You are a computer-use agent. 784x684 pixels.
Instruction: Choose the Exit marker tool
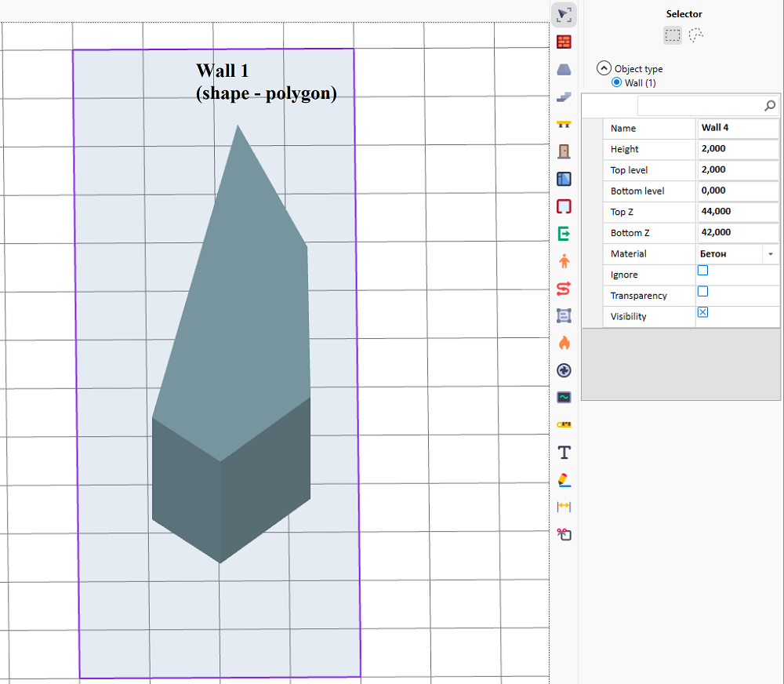(564, 233)
